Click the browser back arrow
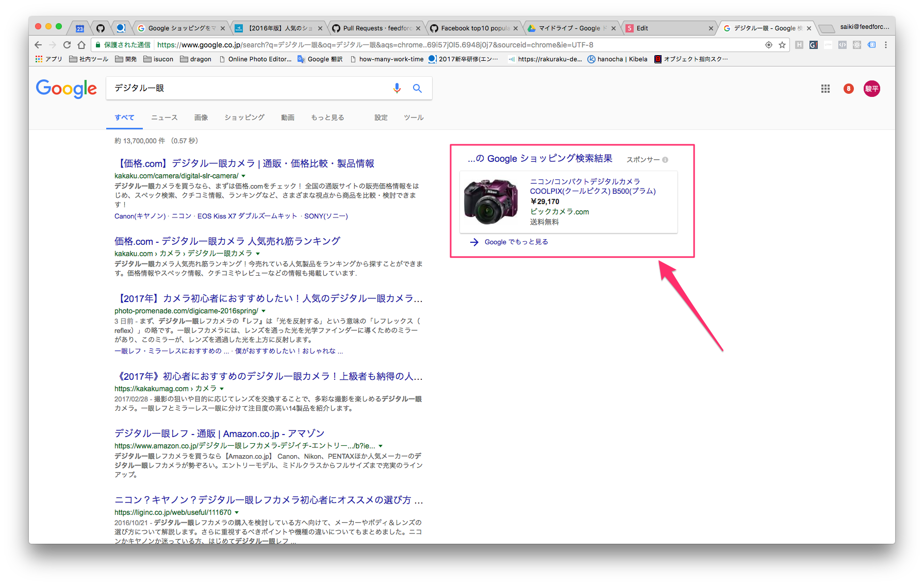 click(x=38, y=45)
